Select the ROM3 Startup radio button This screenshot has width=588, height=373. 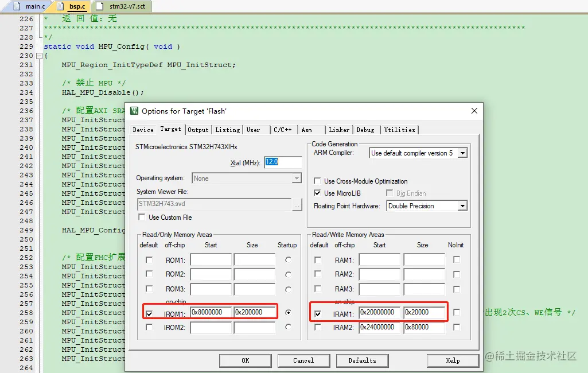tap(288, 289)
